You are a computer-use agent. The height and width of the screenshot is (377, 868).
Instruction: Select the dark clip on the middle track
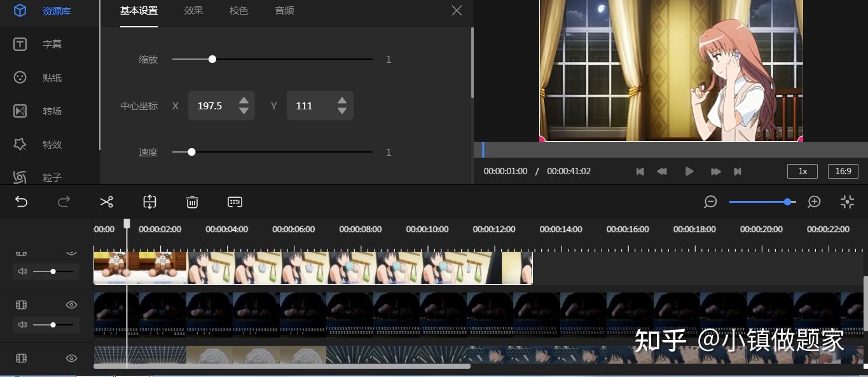click(x=477, y=315)
